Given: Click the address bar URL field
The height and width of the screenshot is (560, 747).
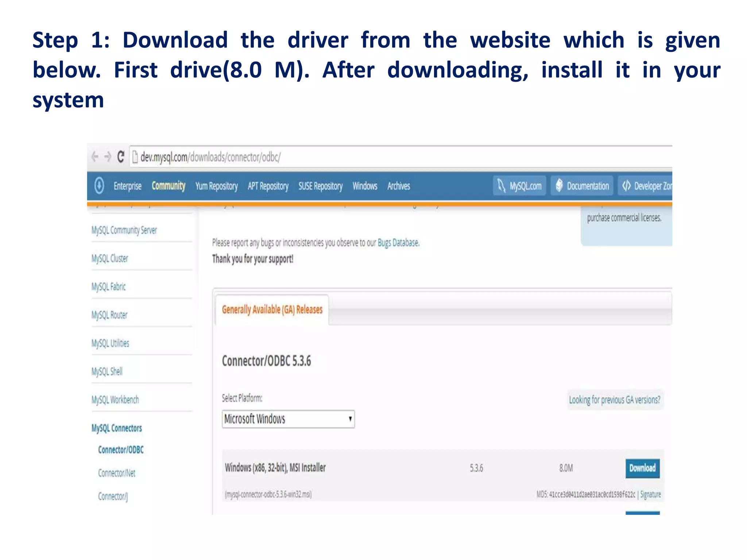Looking at the screenshot, I should click(401, 157).
